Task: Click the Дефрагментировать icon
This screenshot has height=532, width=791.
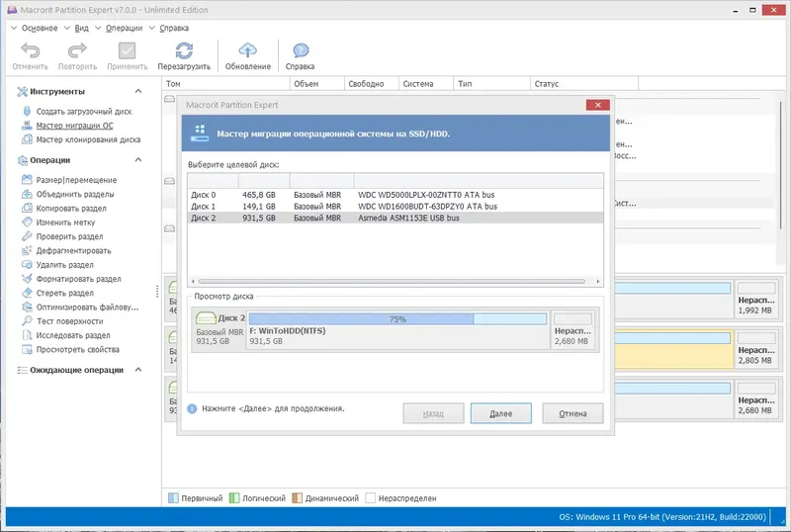Action: coord(28,250)
